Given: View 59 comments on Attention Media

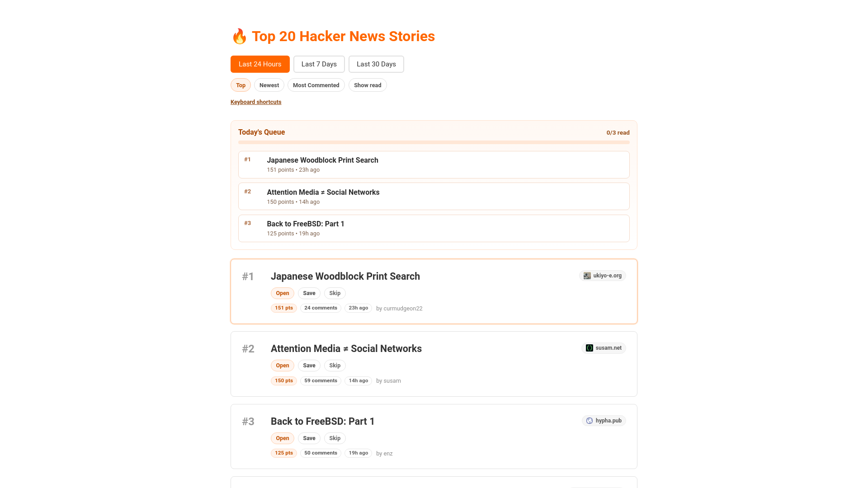Looking at the screenshot, I should coord(321,381).
